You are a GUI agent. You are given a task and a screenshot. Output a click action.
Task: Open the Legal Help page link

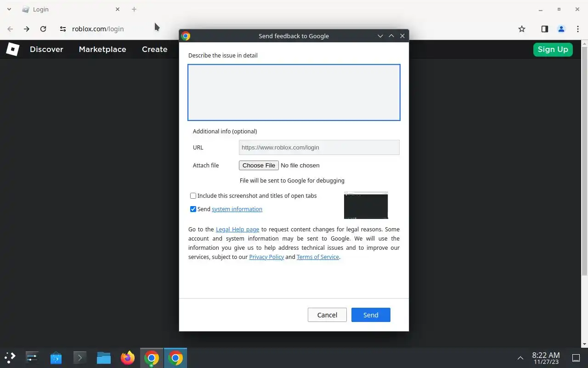tap(237, 229)
